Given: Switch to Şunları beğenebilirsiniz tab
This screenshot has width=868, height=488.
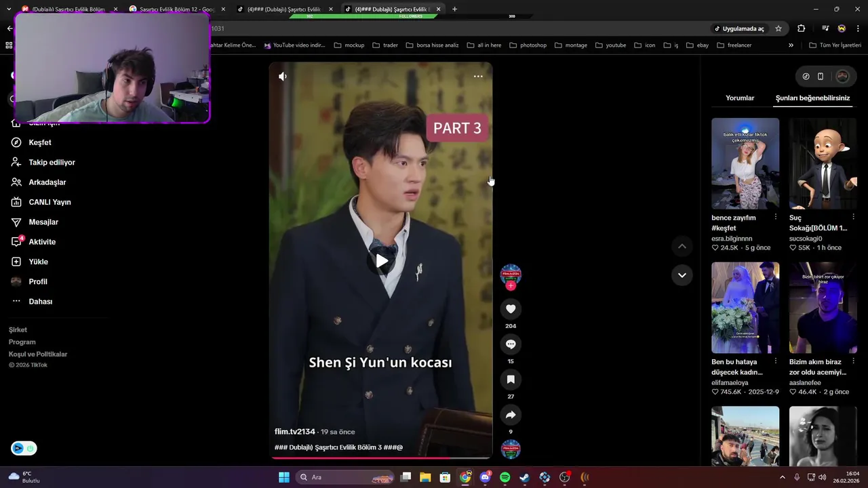Looking at the screenshot, I should coord(812,98).
